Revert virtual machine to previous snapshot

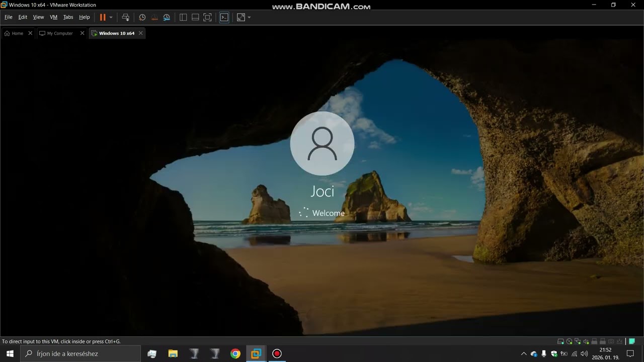[154, 17]
